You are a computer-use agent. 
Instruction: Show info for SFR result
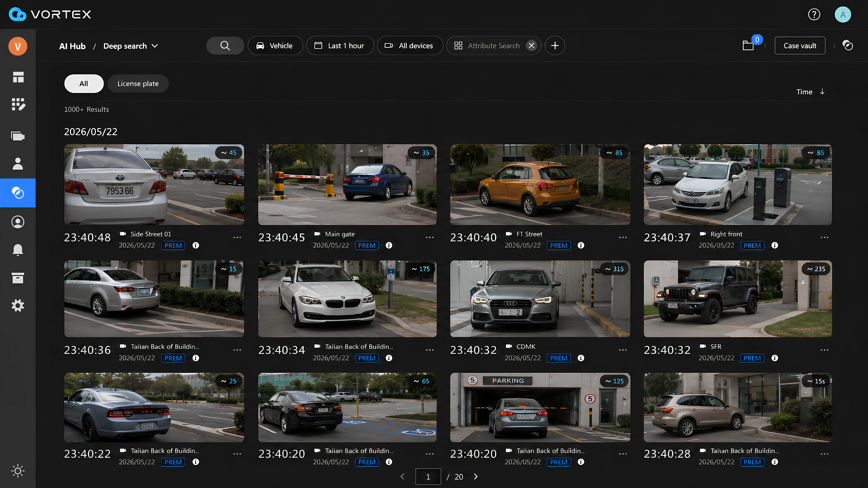click(775, 358)
